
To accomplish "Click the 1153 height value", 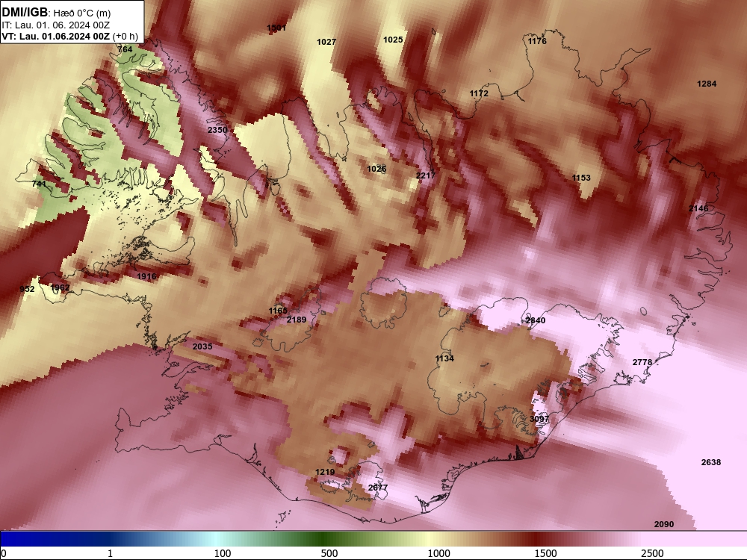I will pos(580,178).
